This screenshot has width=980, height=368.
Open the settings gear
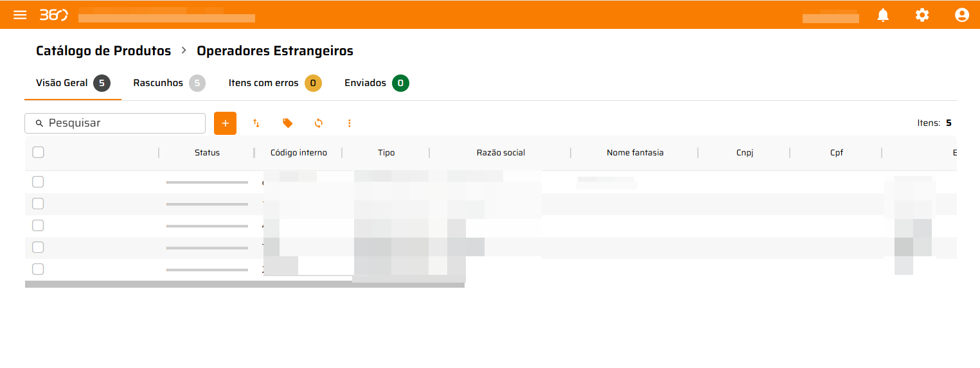[x=922, y=15]
